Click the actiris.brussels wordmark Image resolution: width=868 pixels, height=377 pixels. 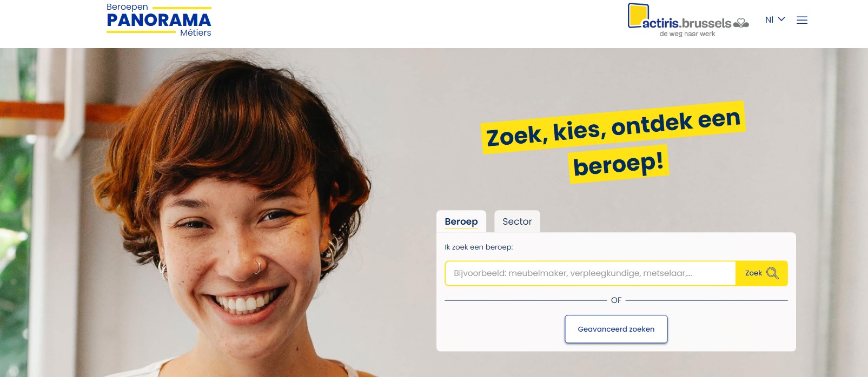coord(687,23)
